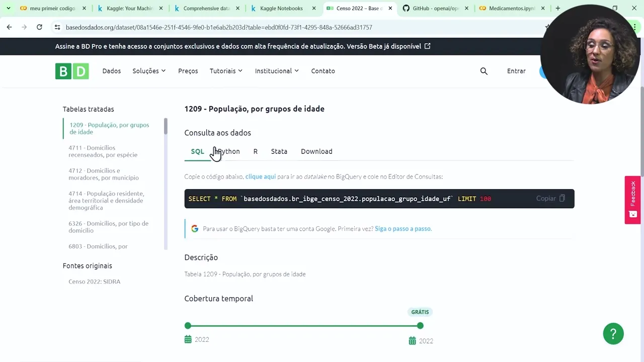Open the site search magnifier
The height and width of the screenshot is (362, 644).
click(484, 71)
